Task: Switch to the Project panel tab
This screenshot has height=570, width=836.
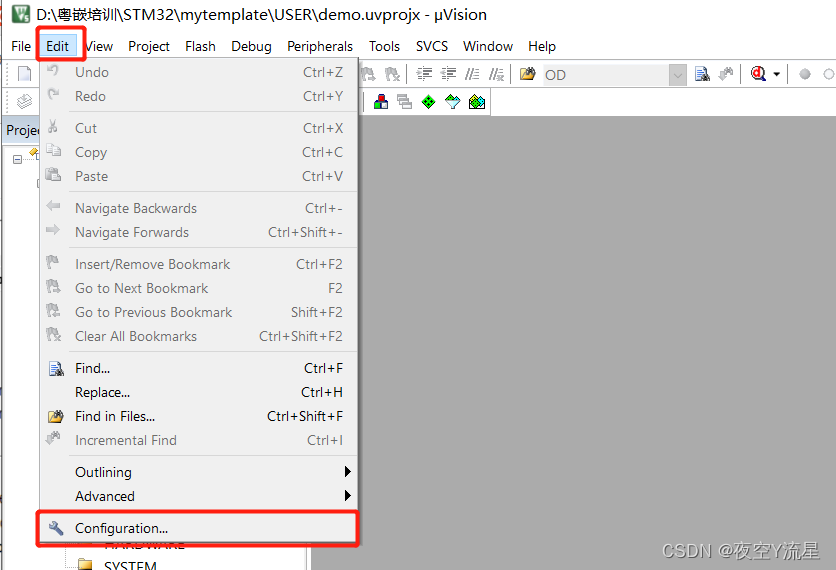Action: coord(22,130)
